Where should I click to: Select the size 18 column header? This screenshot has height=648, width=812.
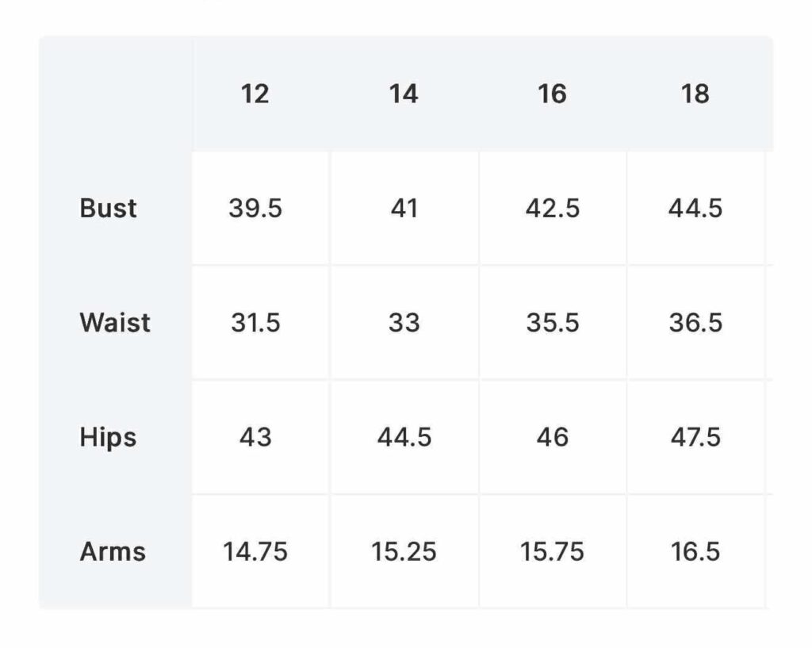(x=695, y=94)
